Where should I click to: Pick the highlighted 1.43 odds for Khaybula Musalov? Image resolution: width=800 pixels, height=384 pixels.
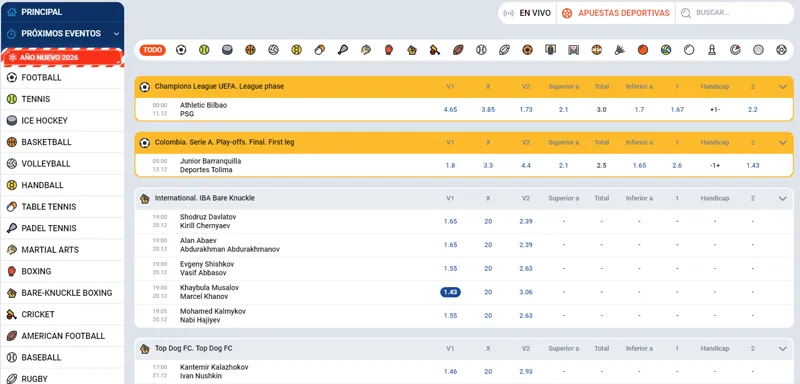[x=451, y=292]
